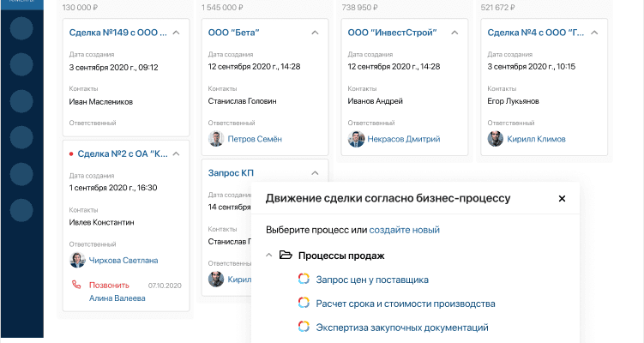Click the icon beside Расчет срока и стоимости производства
The image size is (644, 343).
(304, 303)
